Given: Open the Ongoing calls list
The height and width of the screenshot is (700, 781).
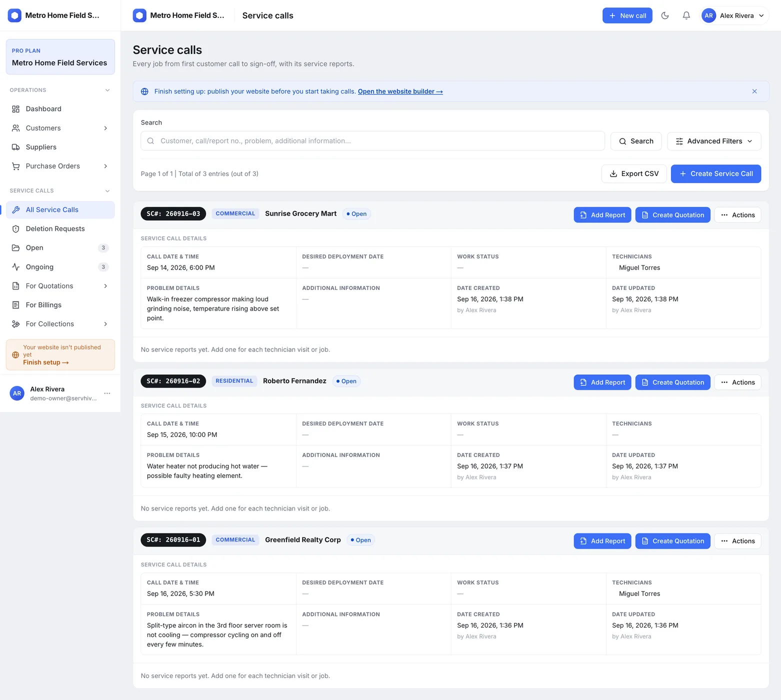Looking at the screenshot, I should click(x=60, y=267).
